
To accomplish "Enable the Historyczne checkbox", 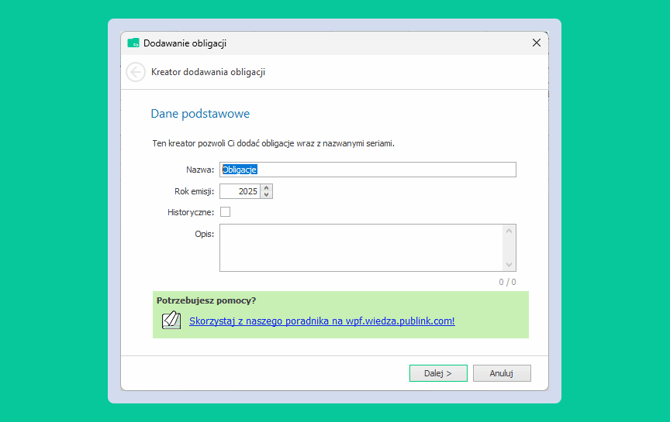I will pyautogui.click(x=225, y=212).
